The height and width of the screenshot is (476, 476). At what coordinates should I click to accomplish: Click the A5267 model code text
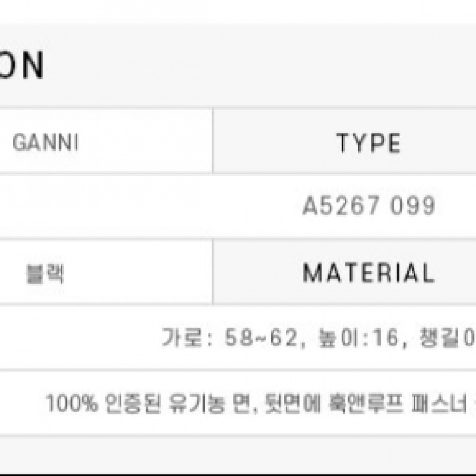pos(341,206)
